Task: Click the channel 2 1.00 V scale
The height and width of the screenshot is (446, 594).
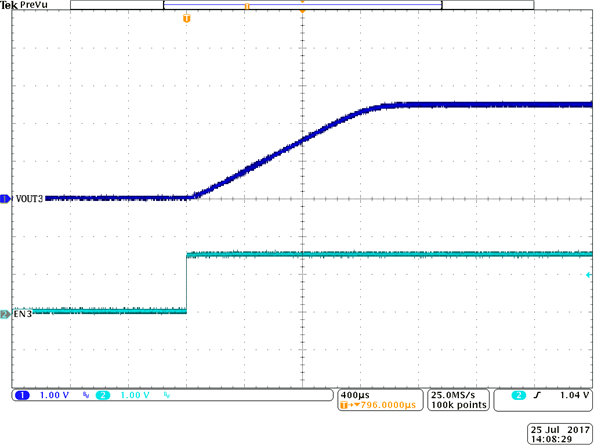Action: pos(135,395)
